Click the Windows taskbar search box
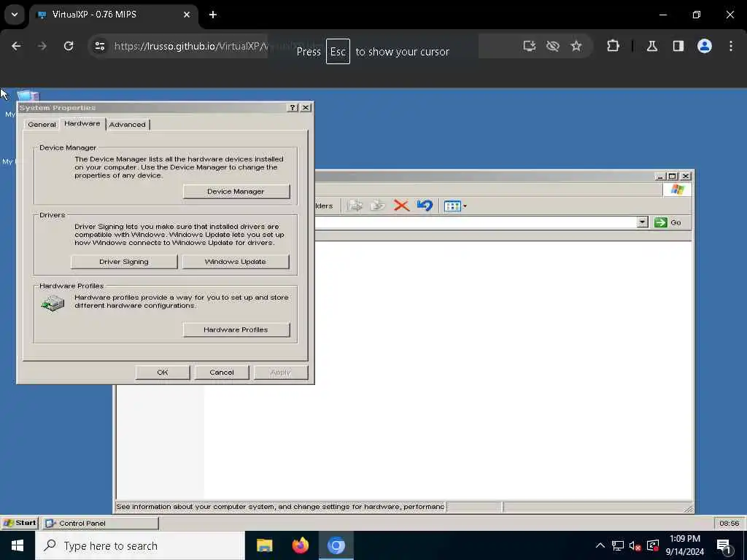Screen dimensions: 747x560 [139, 545]
